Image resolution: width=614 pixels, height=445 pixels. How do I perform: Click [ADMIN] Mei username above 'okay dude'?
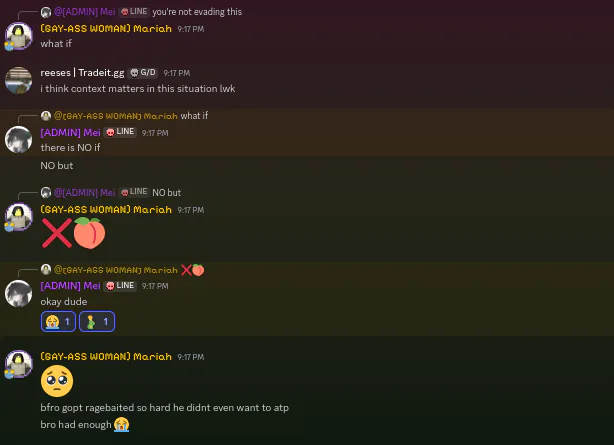70,286
